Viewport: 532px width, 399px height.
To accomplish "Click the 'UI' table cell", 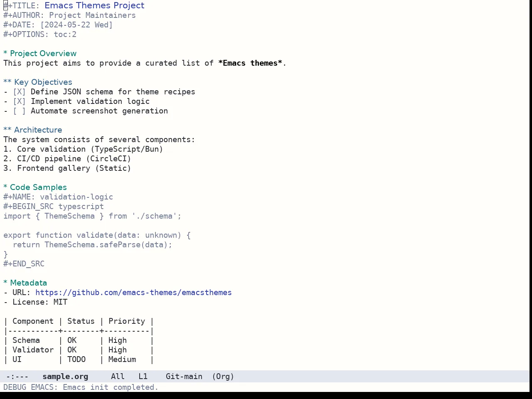I will tap(17, 360).
